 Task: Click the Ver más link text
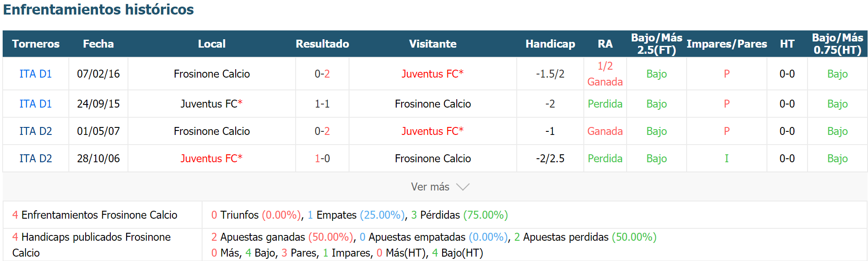click(x=430, y=187)
